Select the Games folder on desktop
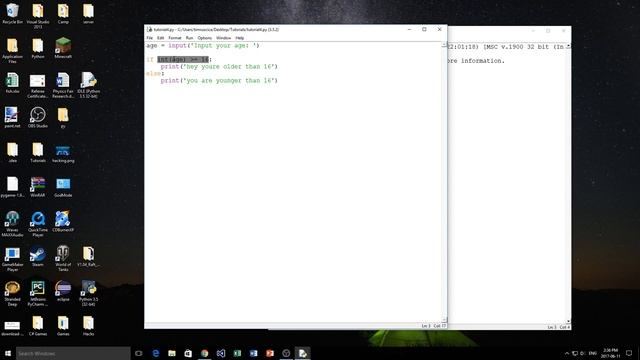 click(63, 326)
